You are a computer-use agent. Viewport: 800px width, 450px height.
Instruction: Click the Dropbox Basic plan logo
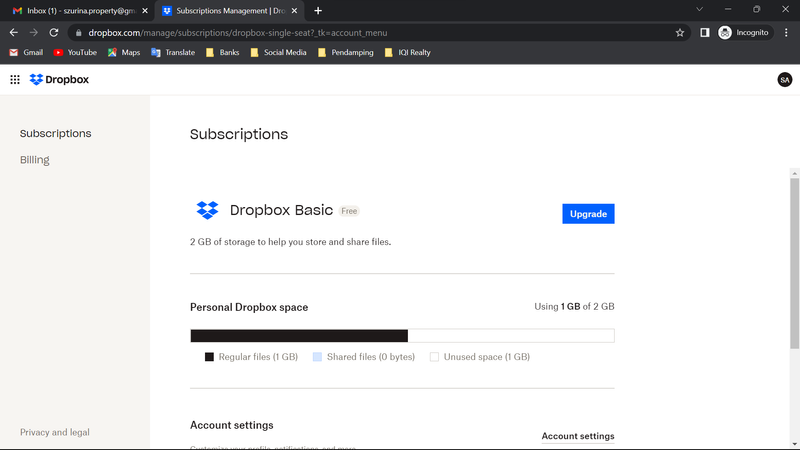(207, 210)
